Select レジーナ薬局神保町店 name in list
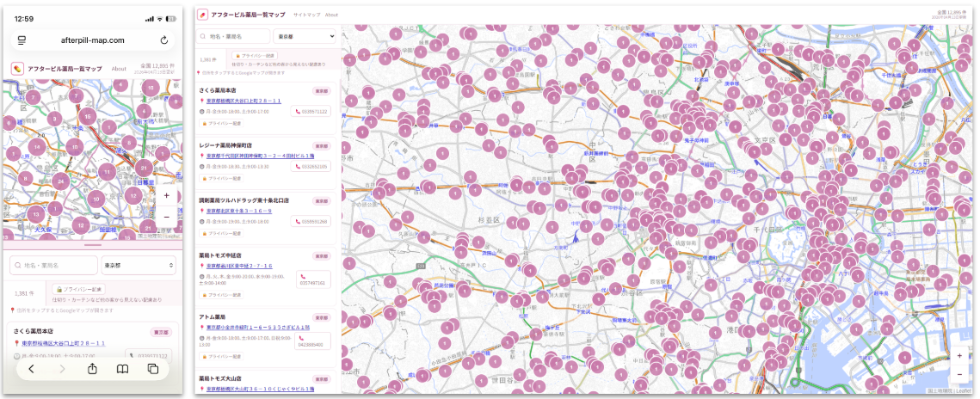980x399 pixels. pos(225,144)
